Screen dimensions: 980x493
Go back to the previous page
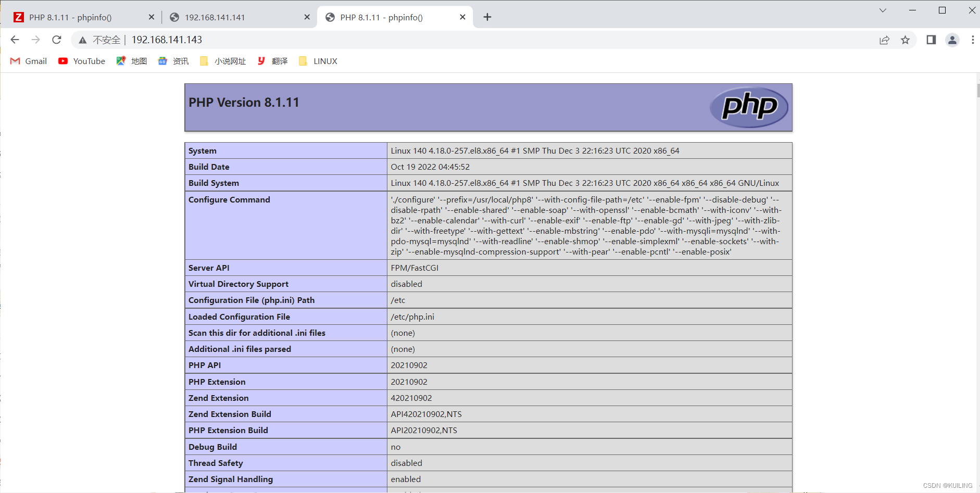tap(15, 40)
